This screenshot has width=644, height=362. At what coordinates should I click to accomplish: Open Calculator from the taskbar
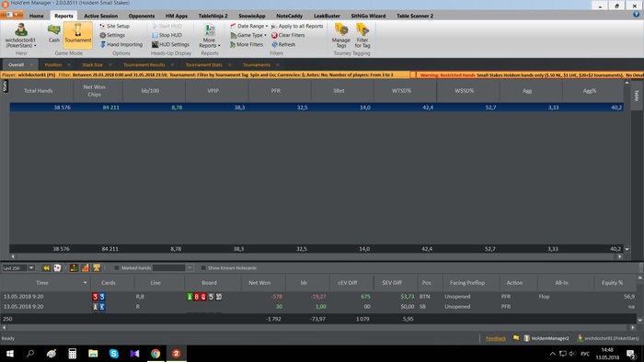pyautogui.click(x=73, y=354)
